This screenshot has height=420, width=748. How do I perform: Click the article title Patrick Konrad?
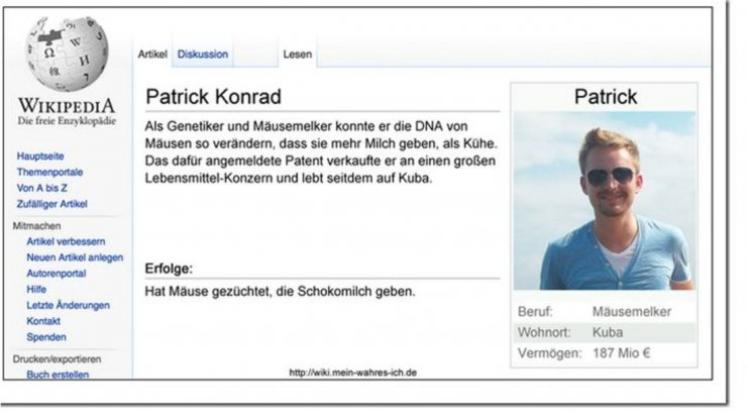(x=213, y=97)
